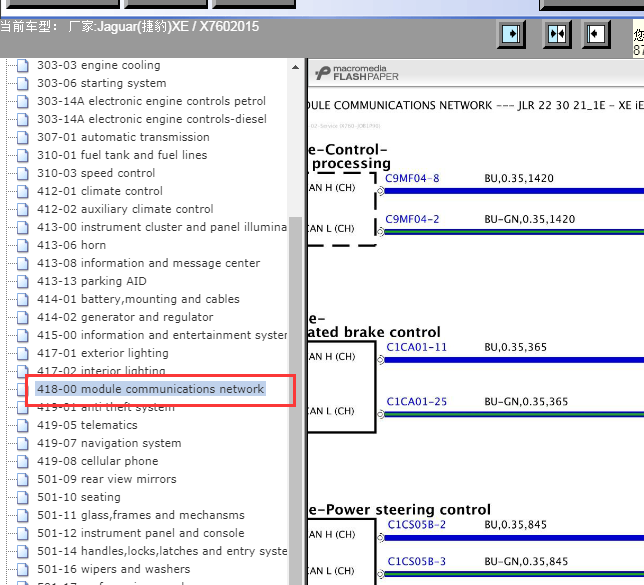The width and height of the screenshot is (644, 585).
Task: Open 412-01 climate control
Action: pos(100,191)
